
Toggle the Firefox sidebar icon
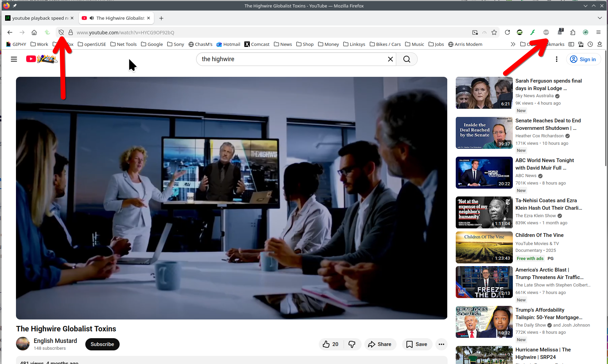click(x=571, y=44)
